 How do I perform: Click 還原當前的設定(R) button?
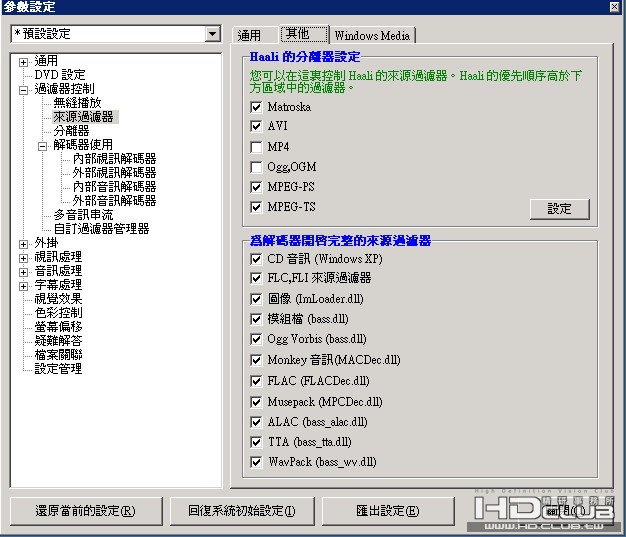coord(86,511)
